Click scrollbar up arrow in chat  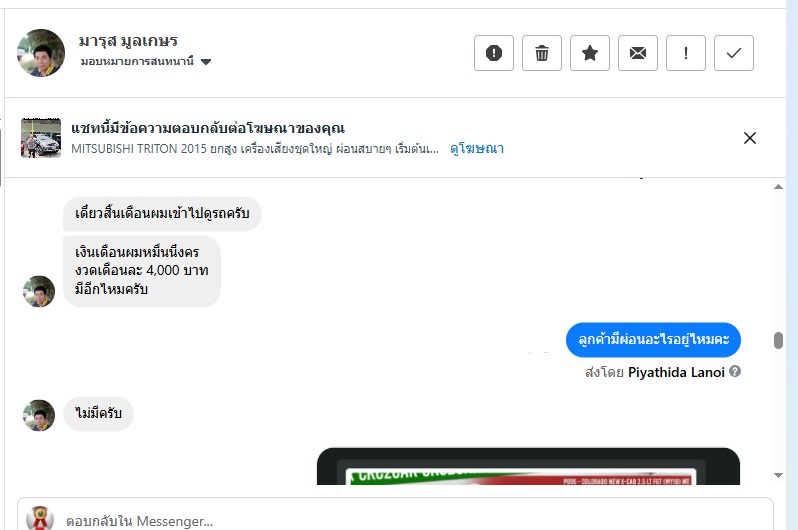778,187
